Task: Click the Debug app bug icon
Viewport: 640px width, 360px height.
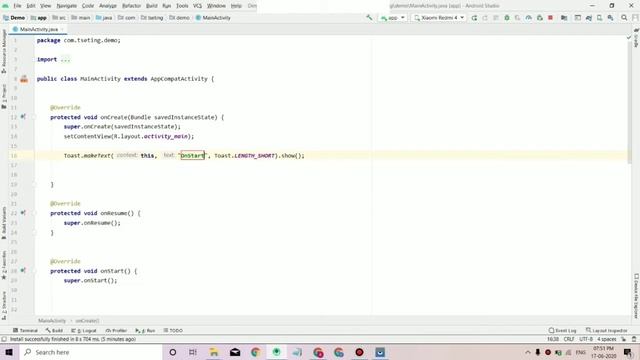Action: click(x=507, y=18)
